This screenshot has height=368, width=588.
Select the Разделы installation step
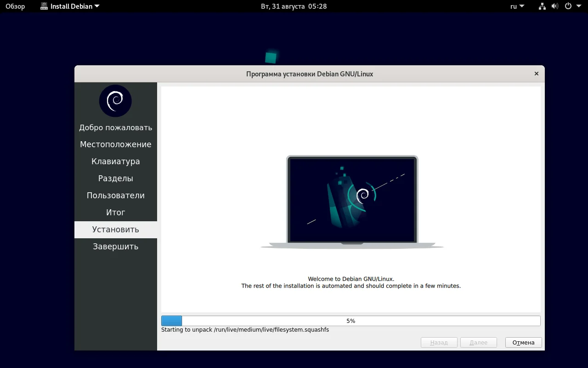[x=115, y=178]
